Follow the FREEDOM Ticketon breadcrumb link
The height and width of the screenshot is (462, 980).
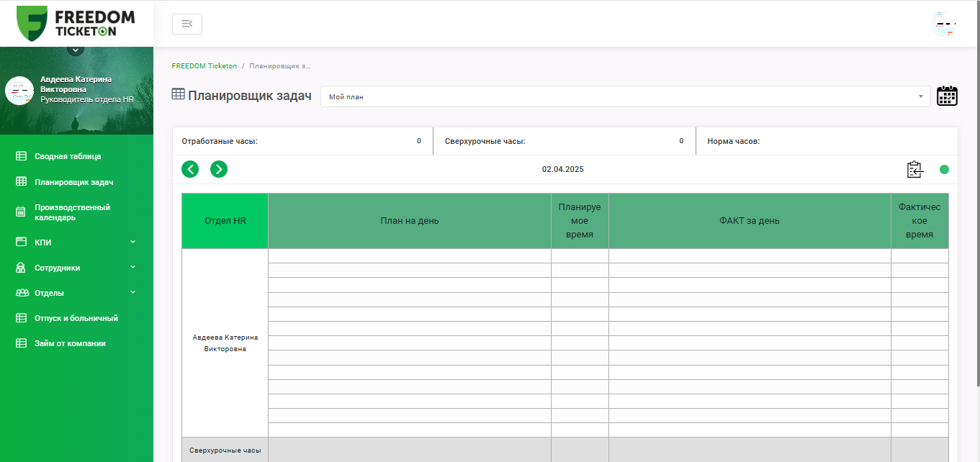pyautogui.click(x=204, y=65)
